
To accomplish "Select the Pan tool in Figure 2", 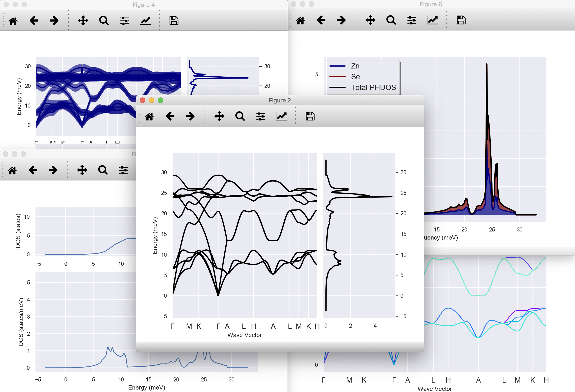I will [219, 116].
